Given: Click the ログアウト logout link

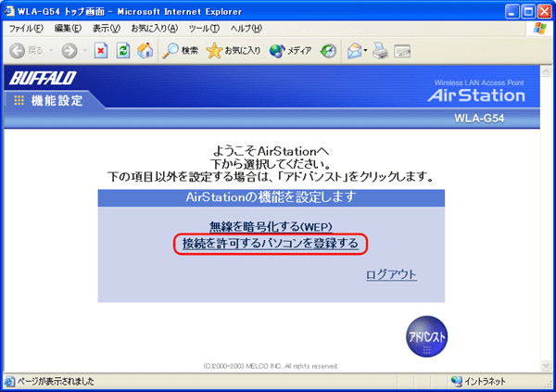Looking at the screenshot, I should click(391, 275).
